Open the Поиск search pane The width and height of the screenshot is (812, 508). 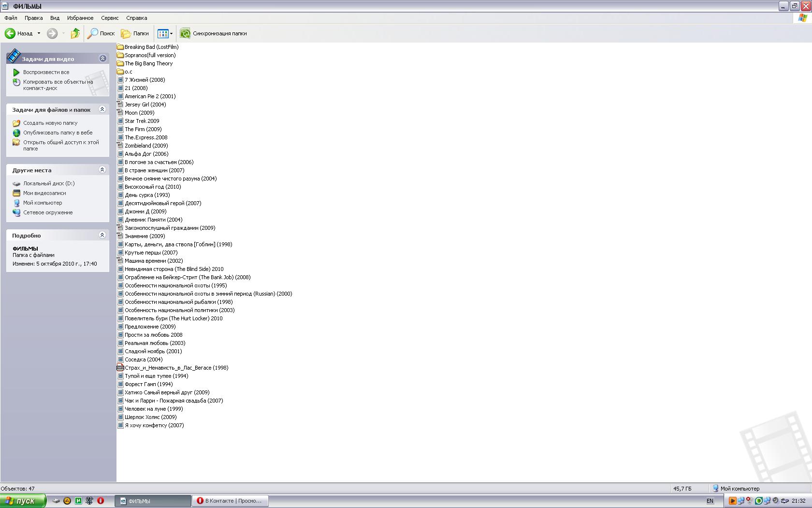101,33
